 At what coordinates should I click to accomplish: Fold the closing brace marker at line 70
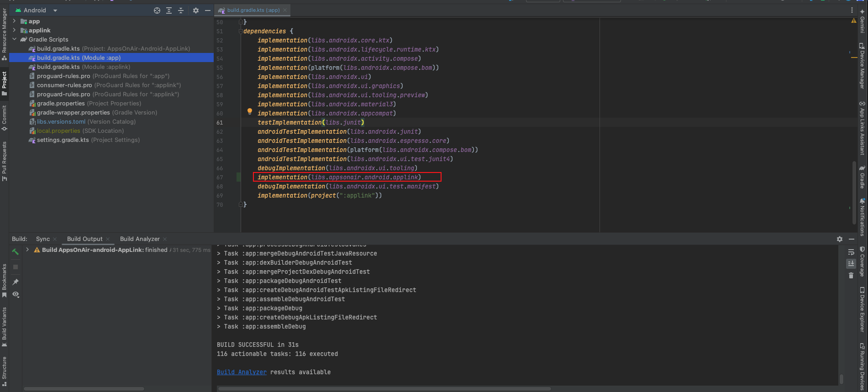(241, 204)
